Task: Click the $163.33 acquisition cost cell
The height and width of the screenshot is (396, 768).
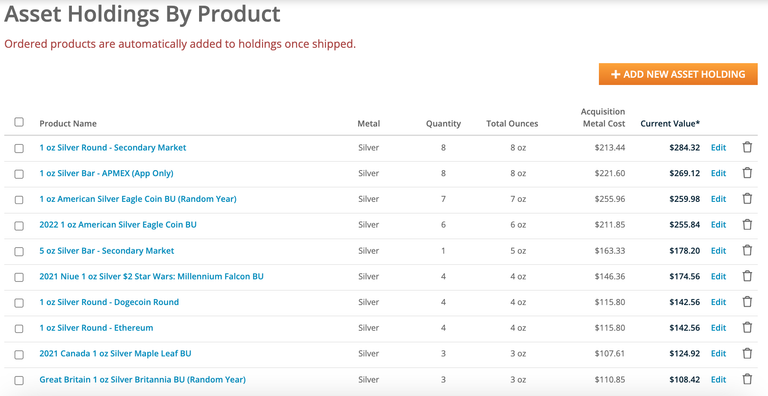Action: [610, 250]
